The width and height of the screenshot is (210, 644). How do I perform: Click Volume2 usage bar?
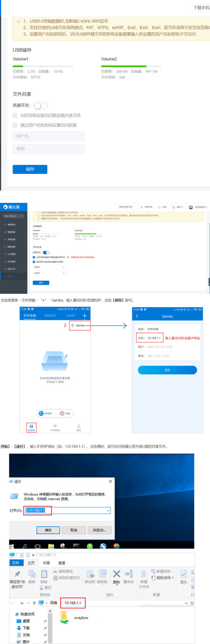click(131, 66)
